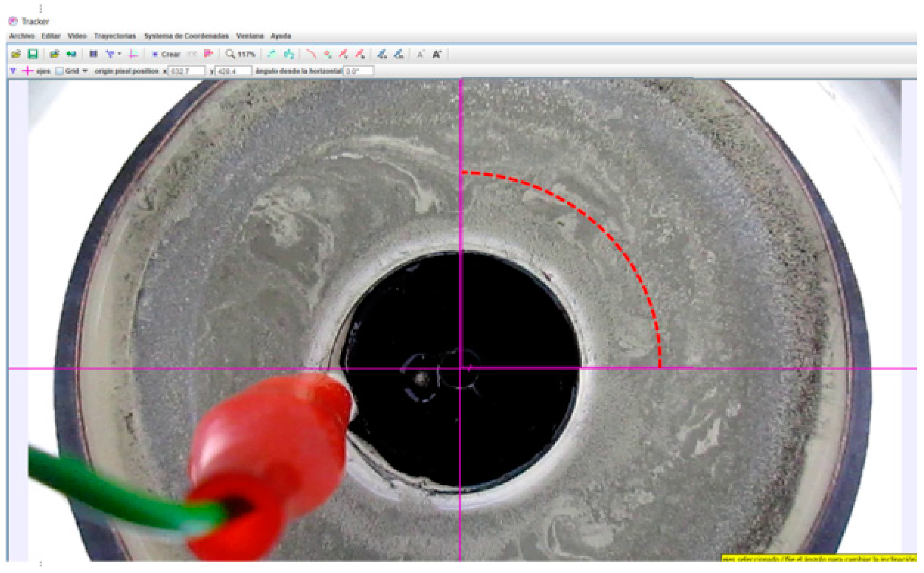Expand the calibration tools dropdown arrow
Screen dimensions: 924x573
(x=119, y=54)
